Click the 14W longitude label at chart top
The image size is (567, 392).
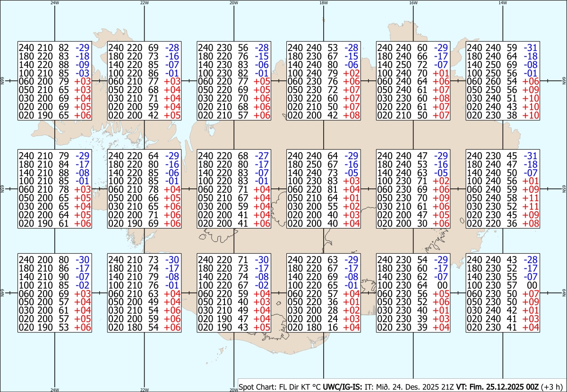(503, 3)
